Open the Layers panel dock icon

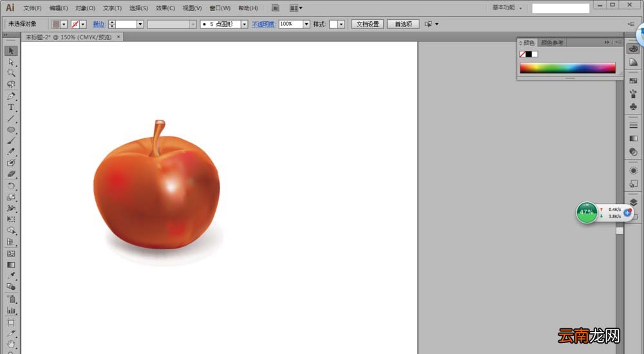click(633, 202)
